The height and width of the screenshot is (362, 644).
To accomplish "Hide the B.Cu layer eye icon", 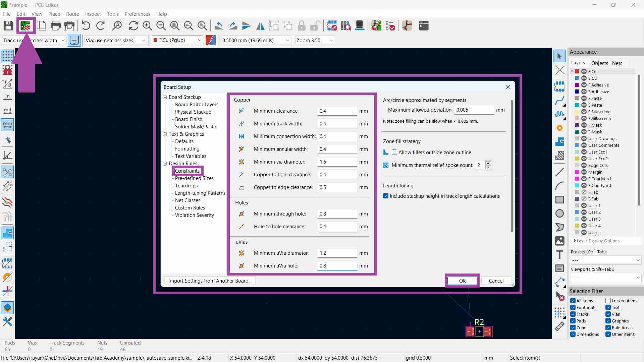I will (x=584, y=78).
